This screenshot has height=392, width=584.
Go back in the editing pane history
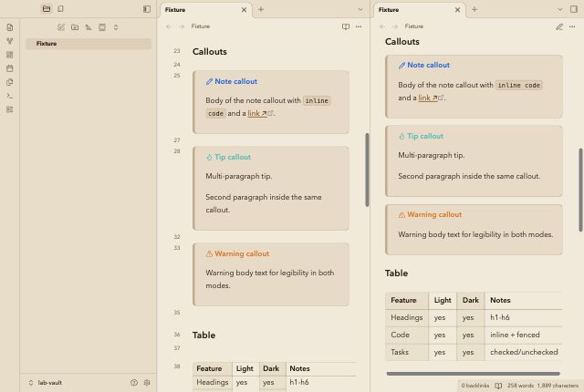(x=169, y=26)
